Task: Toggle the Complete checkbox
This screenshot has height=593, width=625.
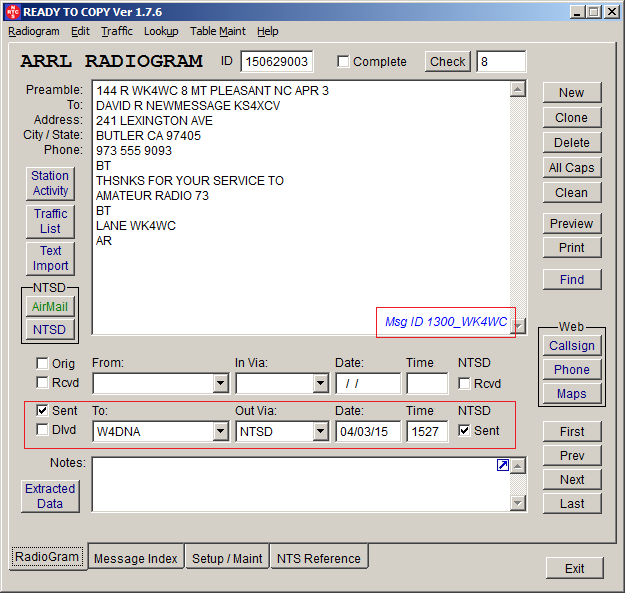Action: [343, 62]
